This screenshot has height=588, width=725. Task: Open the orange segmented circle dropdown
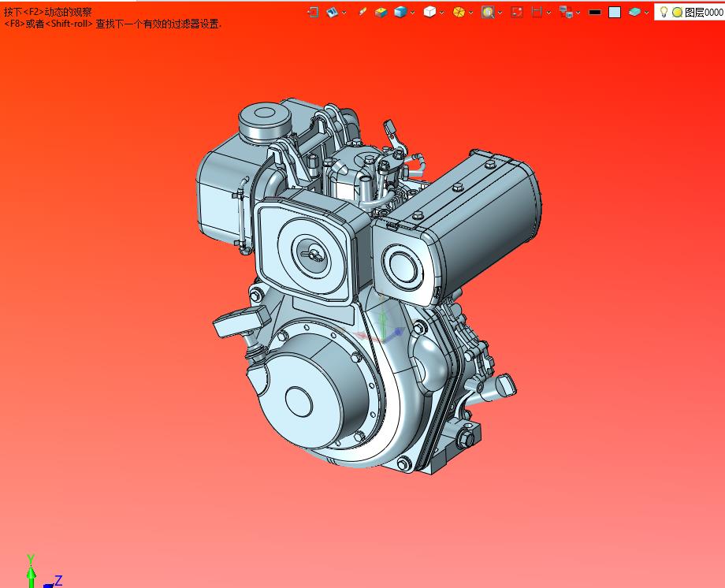(x=470, y=13)
